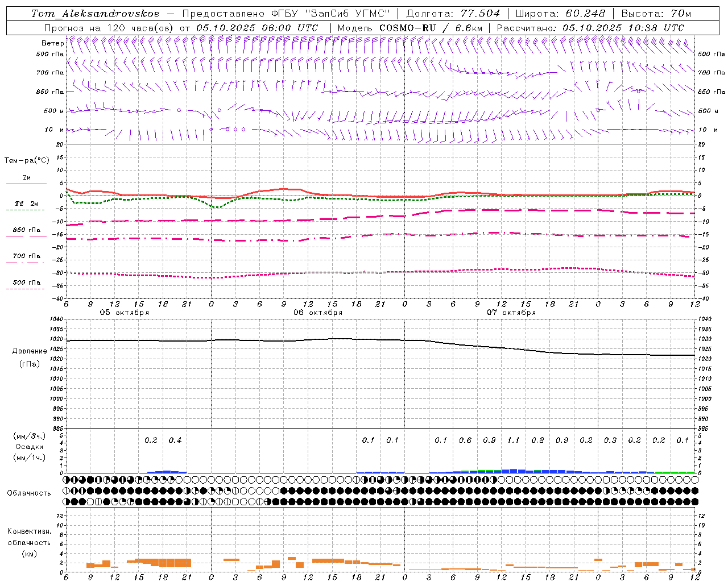
Task: Click -40 on the left temperature axis
Action: pyautogui.click(x=58, y=298)
